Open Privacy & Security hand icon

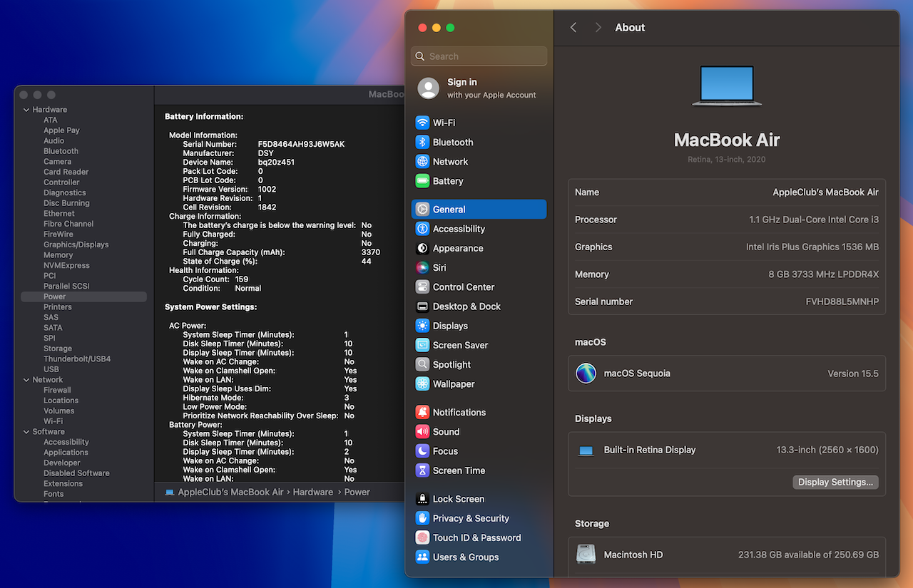422,518
